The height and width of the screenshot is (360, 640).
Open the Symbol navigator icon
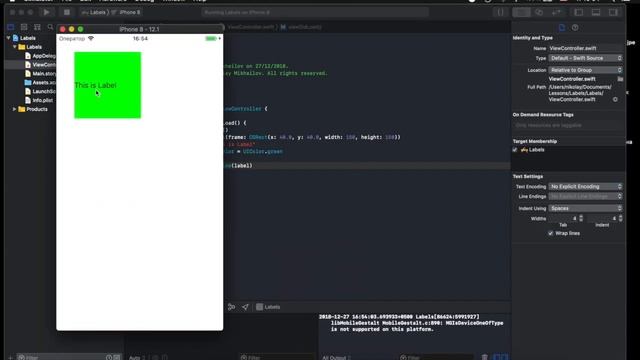(x=37, y=27)
